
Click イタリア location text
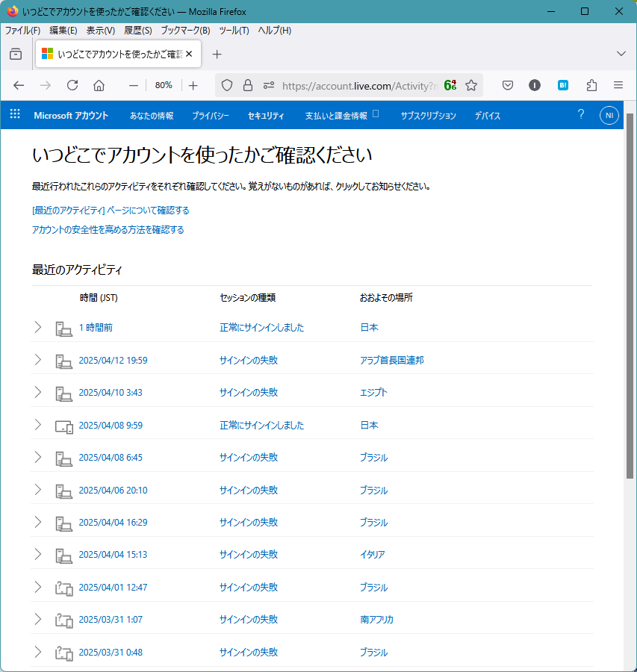click(372, 554)
